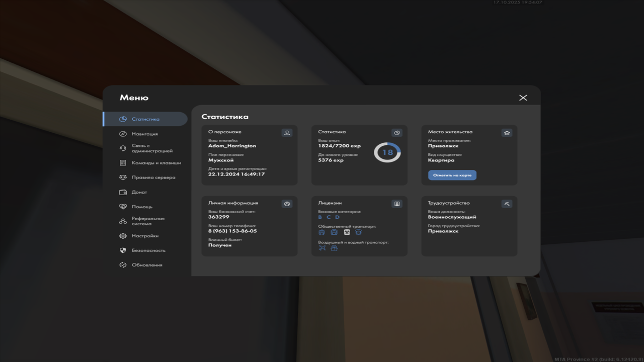
Task: Click the headset icon for Связь с администрацией
Action: pos(123,148)
